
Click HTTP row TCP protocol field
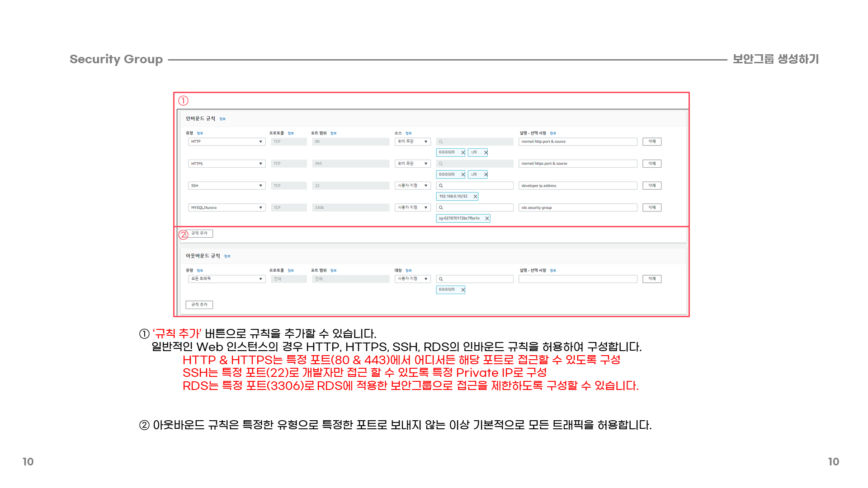[x=289, y=142]
